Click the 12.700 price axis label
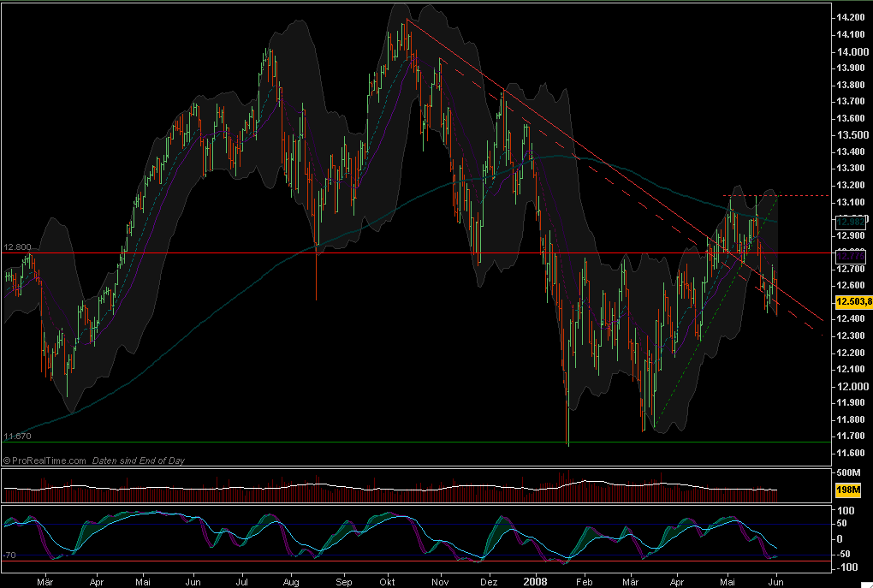 pyautogui.click(x=851, y=269)
